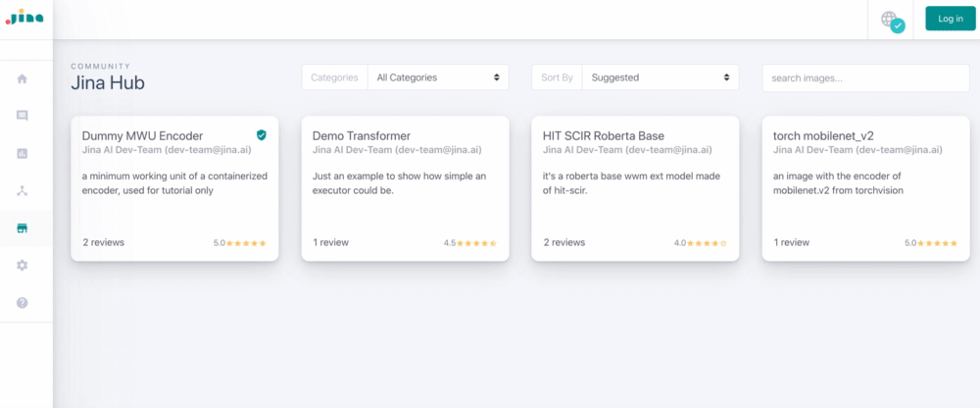Open the help question mark icon
This screenshot has height=408, width=980.
pyautogui.click(x=22, y=302)
